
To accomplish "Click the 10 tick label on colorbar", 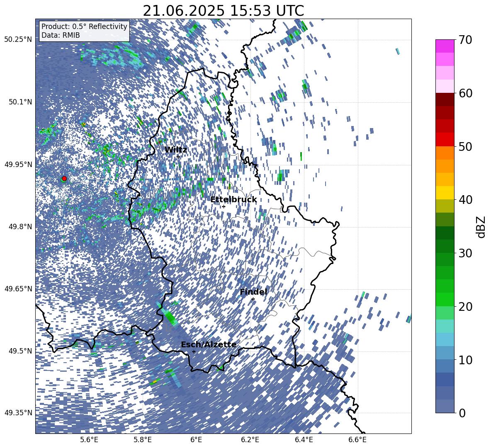I will tap(465, 360).
